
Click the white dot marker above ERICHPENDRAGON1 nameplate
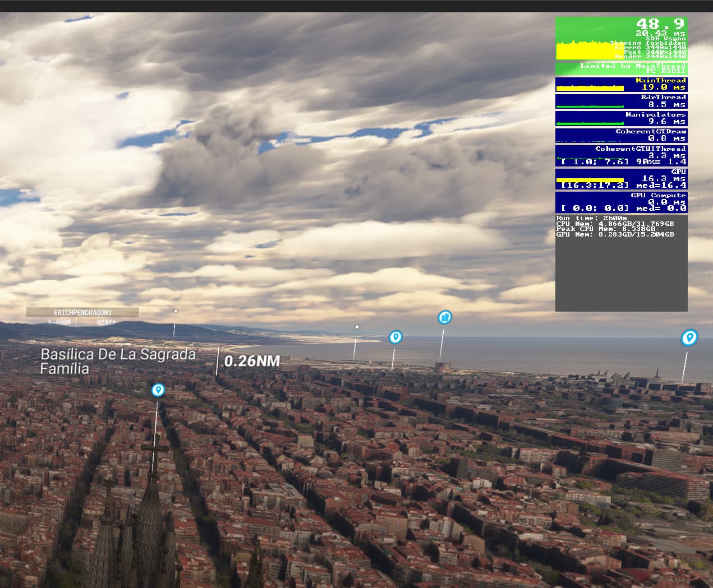click(174, 309)
